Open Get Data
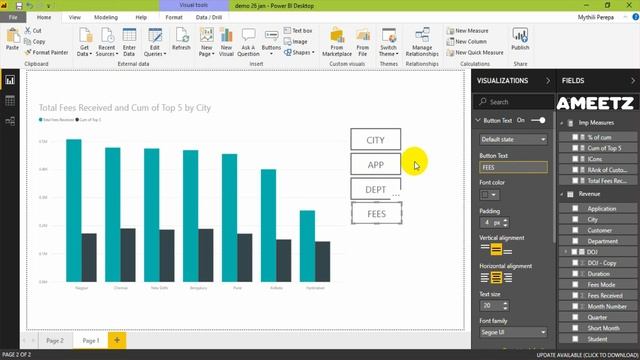The width and height of the screenshot is (640, 360). 84,42
